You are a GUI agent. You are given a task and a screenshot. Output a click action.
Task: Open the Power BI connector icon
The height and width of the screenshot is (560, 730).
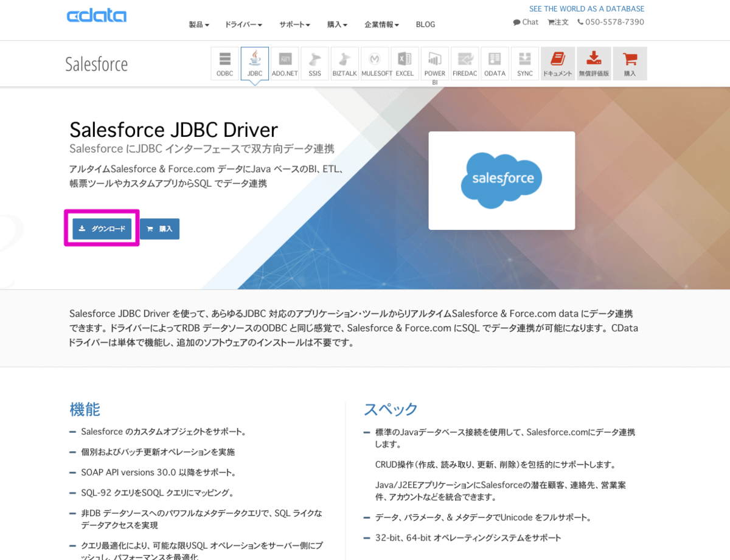pos(435,64)
